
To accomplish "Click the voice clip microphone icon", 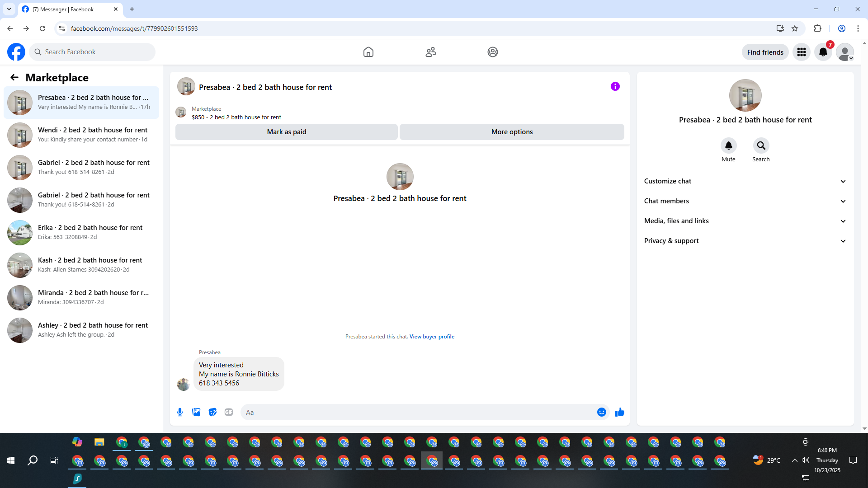I will 180,412.
